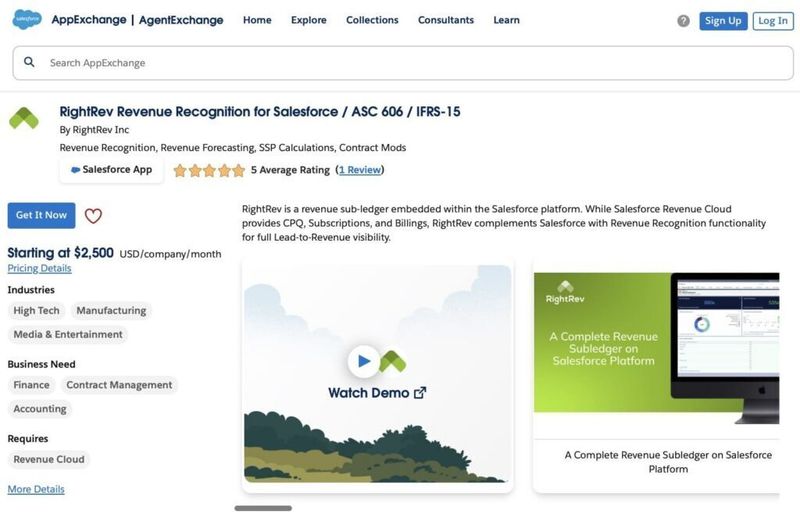This screenshot has height=529, width=800.
Task: Click the AppExchange | AgentExchange title
Action: 137,20
